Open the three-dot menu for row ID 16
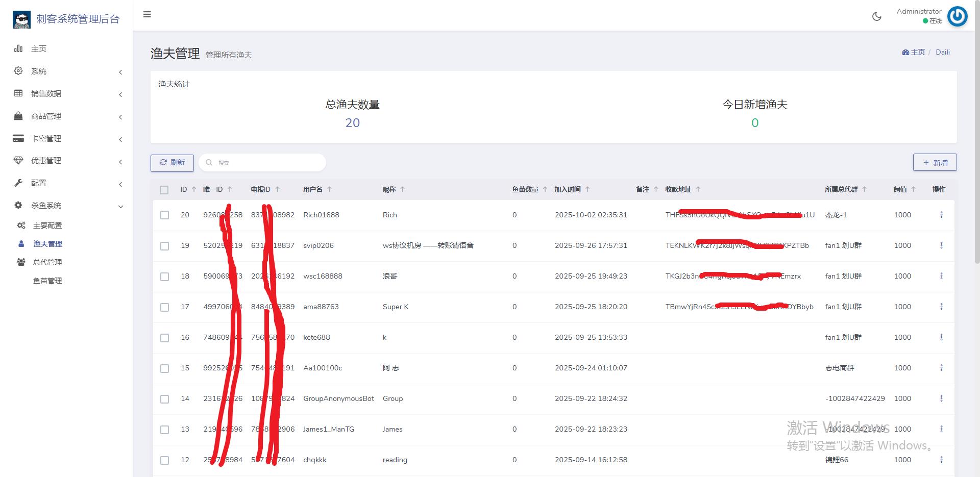This screenshot has width=980, height=477. [941, 337]
